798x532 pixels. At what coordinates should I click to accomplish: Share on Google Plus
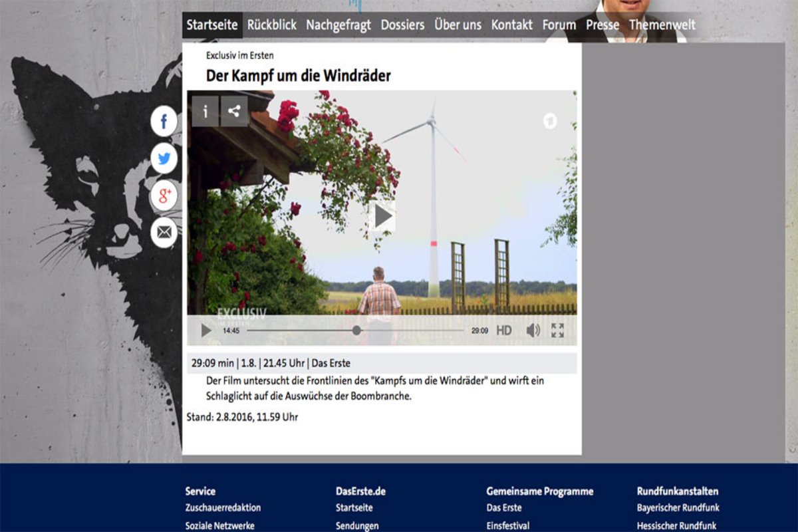pyautogui.click(x=164, y=196)
